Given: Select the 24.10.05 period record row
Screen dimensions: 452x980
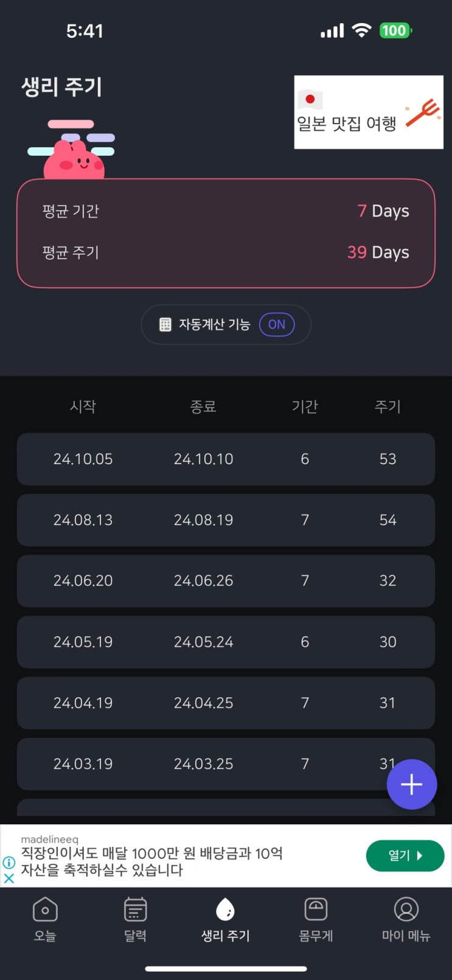Looking at the screenshot, I should (x=226, y=459).
